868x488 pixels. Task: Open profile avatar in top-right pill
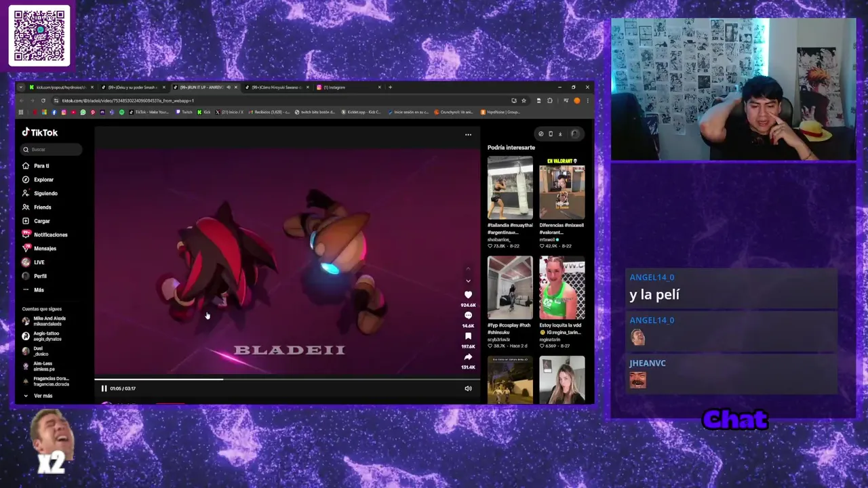(574, 134)
